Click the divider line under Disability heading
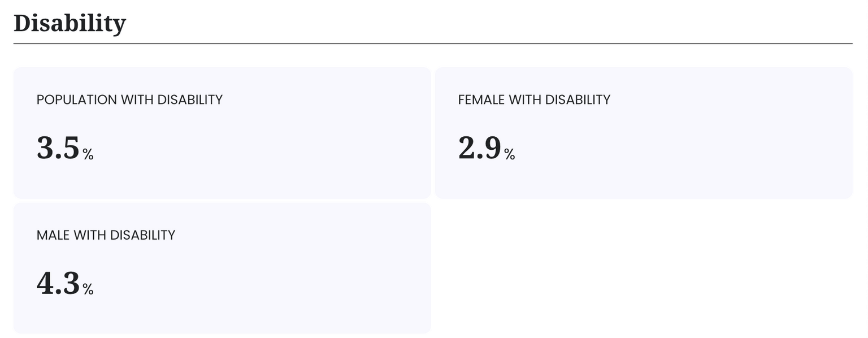Screen dimensions: 868x338 point(433,44)
